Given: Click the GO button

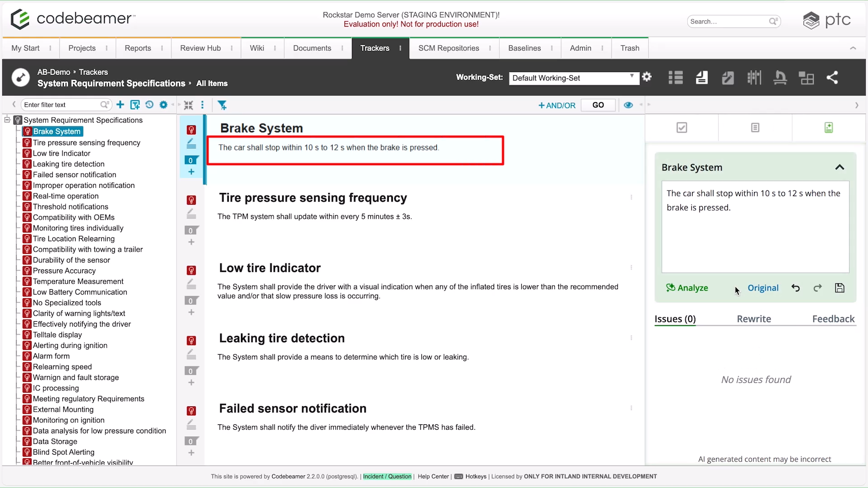Looking at the screenshot, I should click(598, 104).
